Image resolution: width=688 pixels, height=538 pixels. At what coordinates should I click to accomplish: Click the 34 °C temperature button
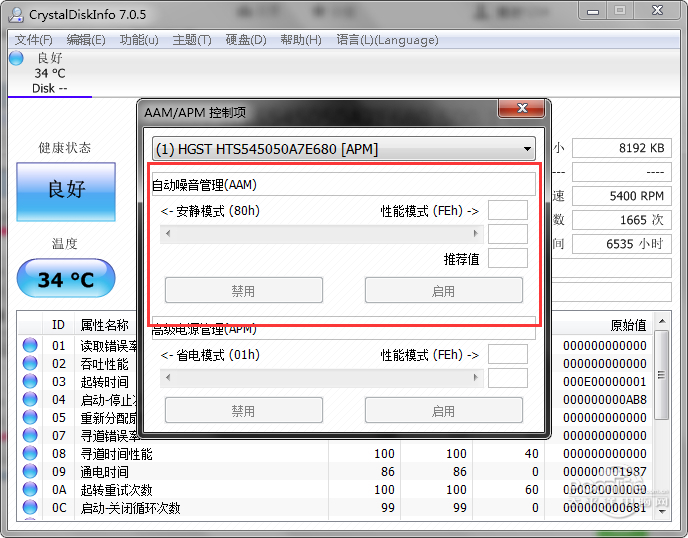(66, 278)
